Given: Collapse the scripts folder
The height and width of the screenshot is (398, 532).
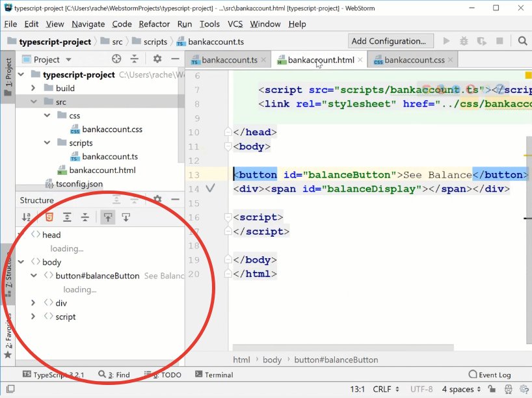Looking at the screenshot, I should coord(47,142).
